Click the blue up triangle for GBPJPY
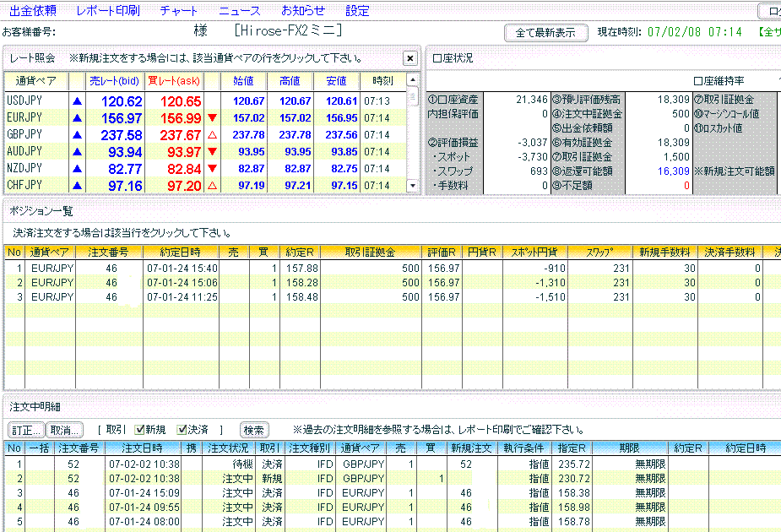Viewport: 781px width, 532px height. [x=77, y=135]
